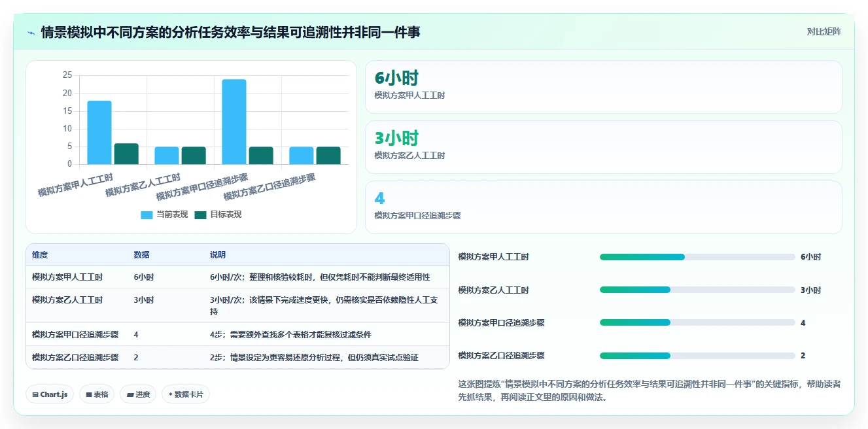Click the 说明 table column header
Screen dimensions: 868x429
[218, 255]
